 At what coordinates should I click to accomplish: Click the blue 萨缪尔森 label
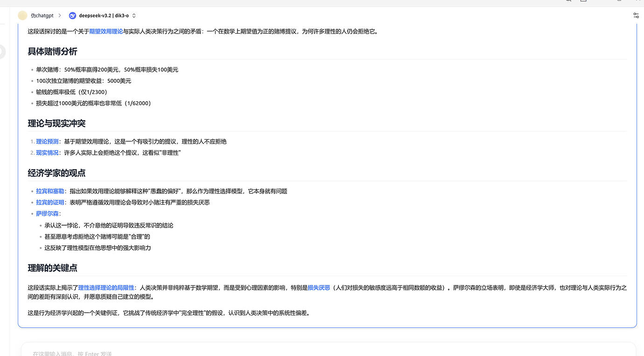pyautogui.click(x=47, y=214)
